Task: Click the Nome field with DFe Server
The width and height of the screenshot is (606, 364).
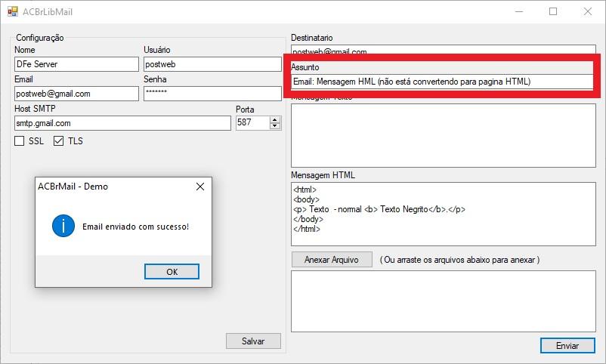Action: click(76, 64)
